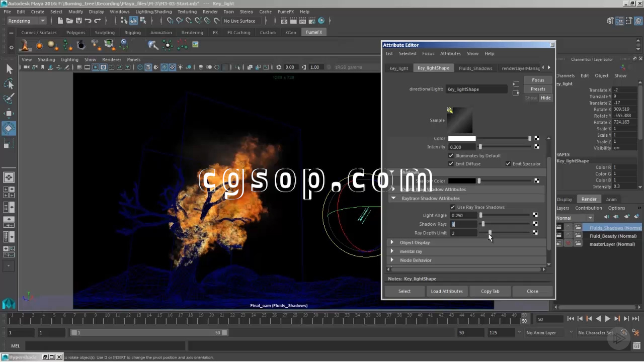Screen dimensions: 644x362
Task: Click the FumeFX fire icon on the shelf
Action: tap(24, 45)
